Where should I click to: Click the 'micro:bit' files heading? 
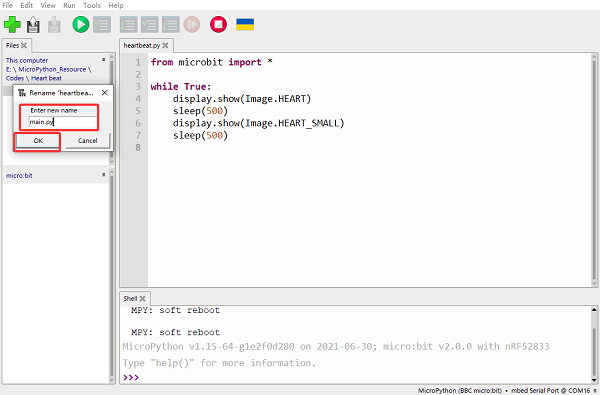point(19,175)
